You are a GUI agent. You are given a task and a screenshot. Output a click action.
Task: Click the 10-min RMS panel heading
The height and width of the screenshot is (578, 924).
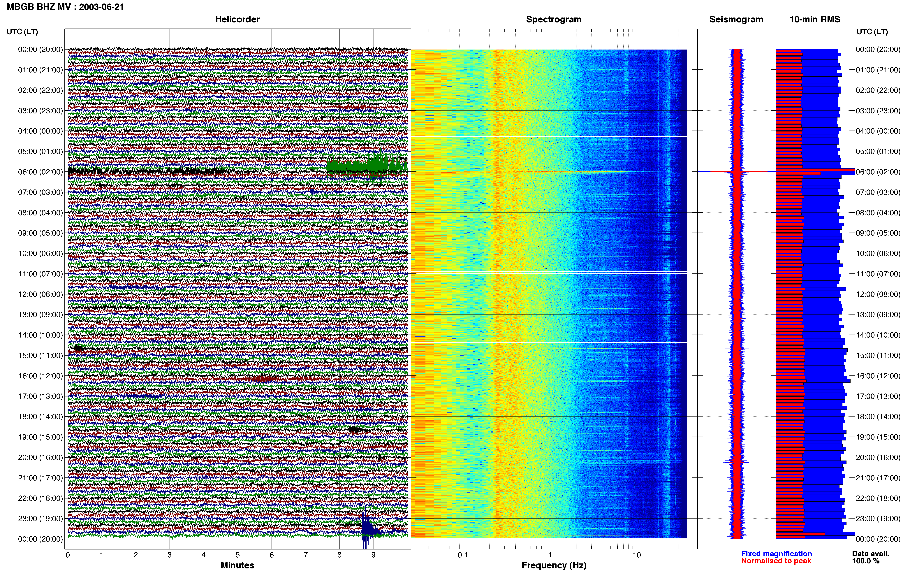click(815, 20)
